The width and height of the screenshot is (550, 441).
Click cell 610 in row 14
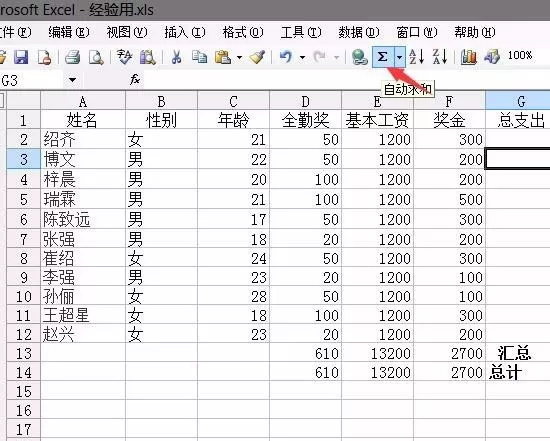305,372
